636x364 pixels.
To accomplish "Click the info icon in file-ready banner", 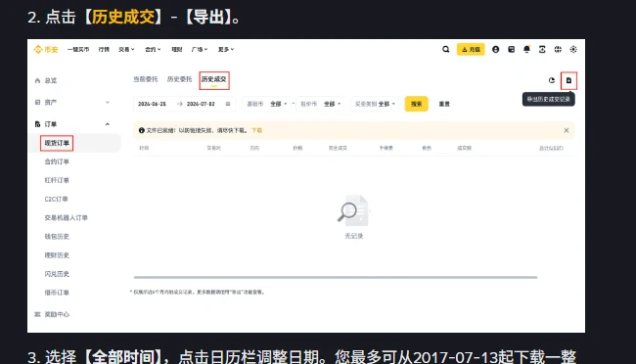I will pyautogui.click(x=142, y=130).
